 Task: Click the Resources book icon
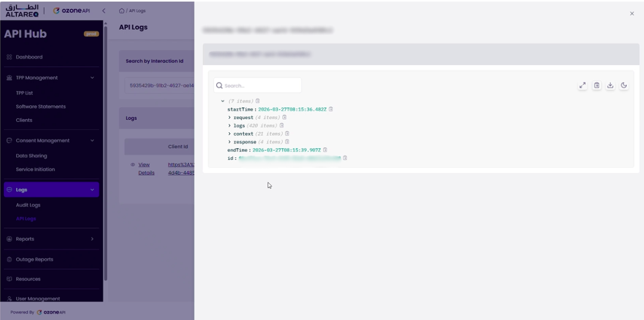click(10, 279)
